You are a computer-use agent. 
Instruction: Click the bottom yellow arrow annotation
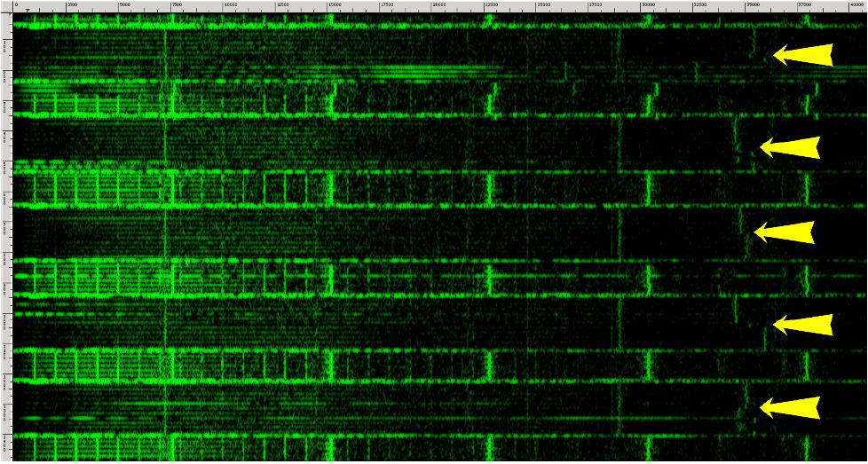point(790,408)
